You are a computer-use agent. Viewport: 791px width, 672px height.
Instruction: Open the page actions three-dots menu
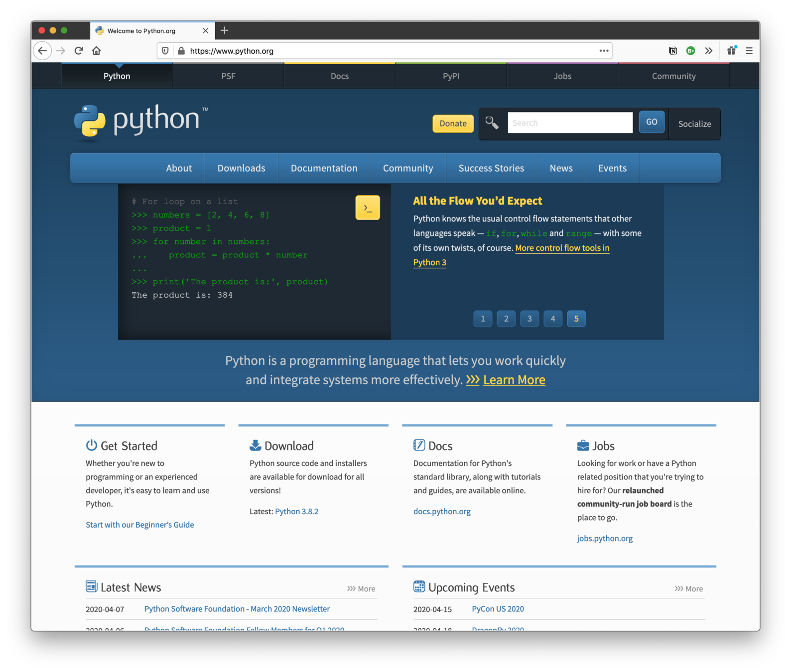coord(604,51)
